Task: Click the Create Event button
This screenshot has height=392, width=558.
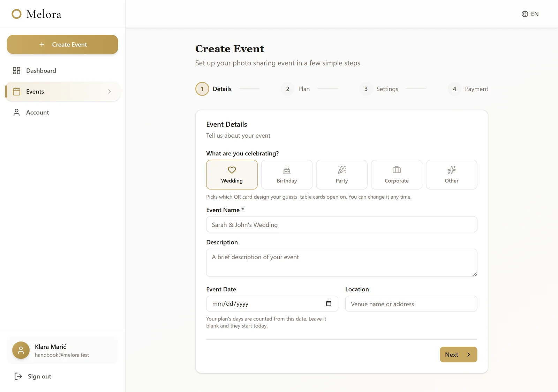Action: coord(62,44)
